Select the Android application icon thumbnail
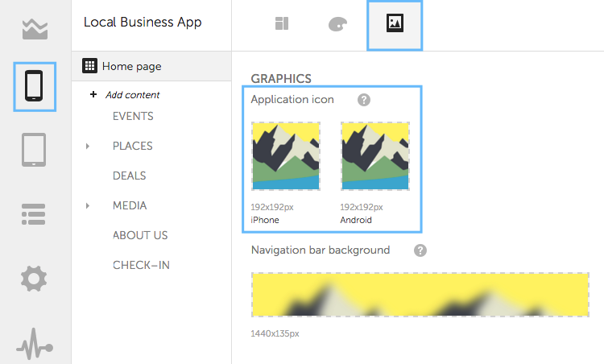 [x=375, y=156]
